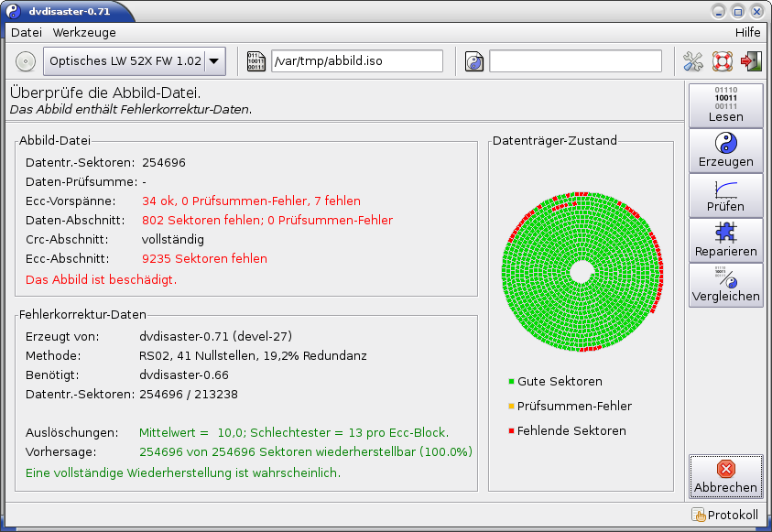Open the Werkzeuge menu

[x=84, y=32]
